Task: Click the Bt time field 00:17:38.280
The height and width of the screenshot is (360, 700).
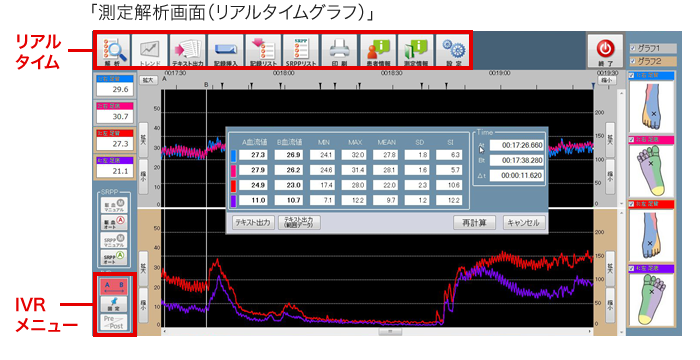Action: click(517, 160)
